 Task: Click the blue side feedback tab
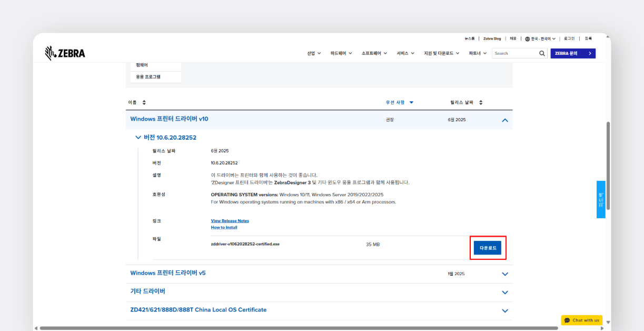[601, 199]
